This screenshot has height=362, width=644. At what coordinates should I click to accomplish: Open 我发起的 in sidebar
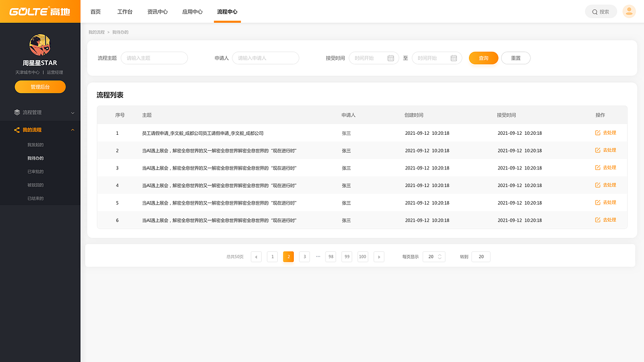[x=36, y=145]
